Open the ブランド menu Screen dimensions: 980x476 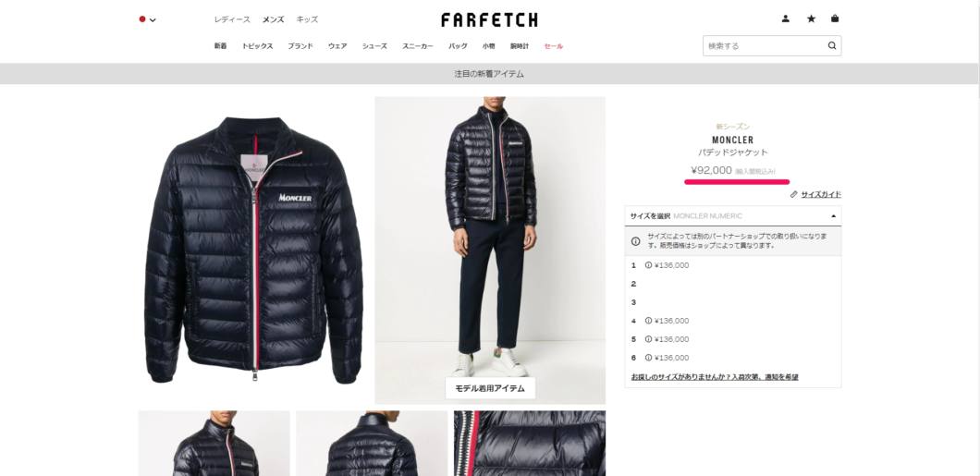click(x=300, y=46)
